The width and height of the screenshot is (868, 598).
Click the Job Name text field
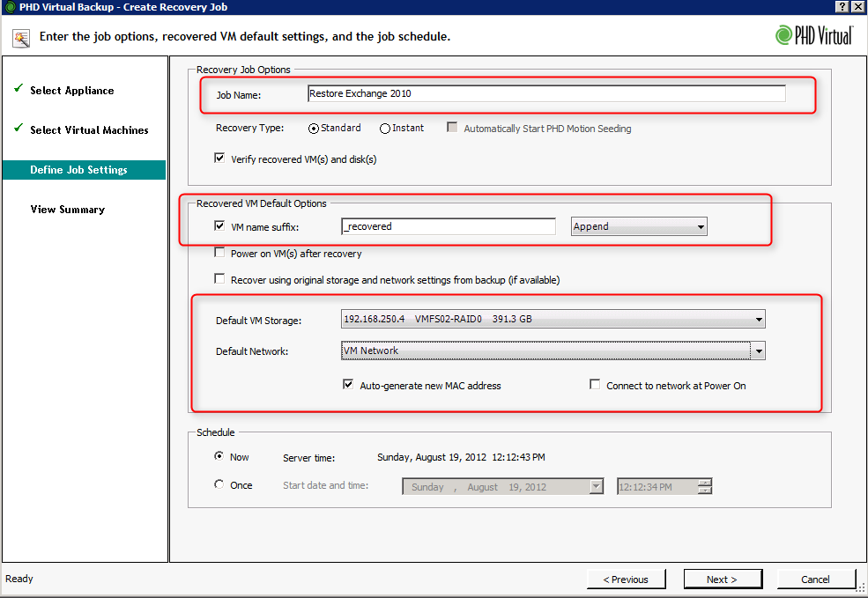click(546, 93)
